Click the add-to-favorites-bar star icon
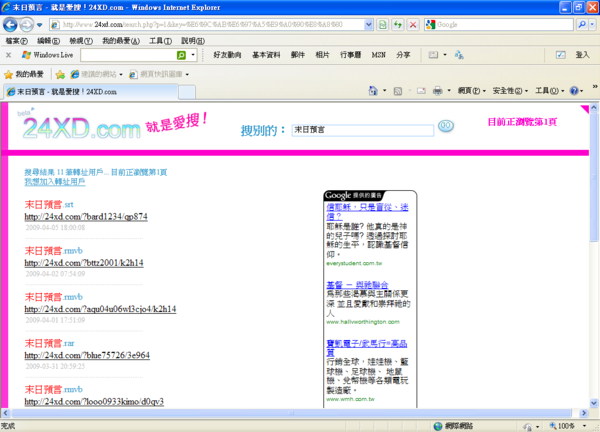The height and width of the screenshot is (432, 600). (60, 74)
